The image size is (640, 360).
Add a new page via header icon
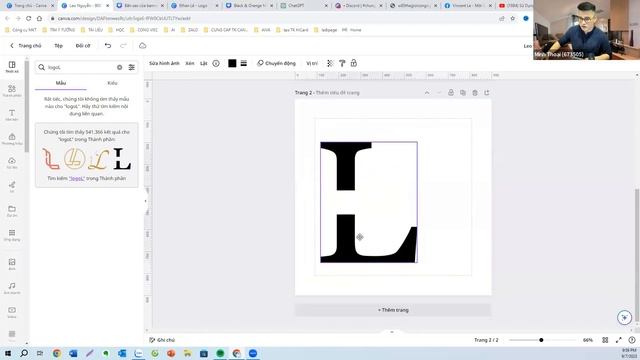pyautogui.click(x=487, y=93)
